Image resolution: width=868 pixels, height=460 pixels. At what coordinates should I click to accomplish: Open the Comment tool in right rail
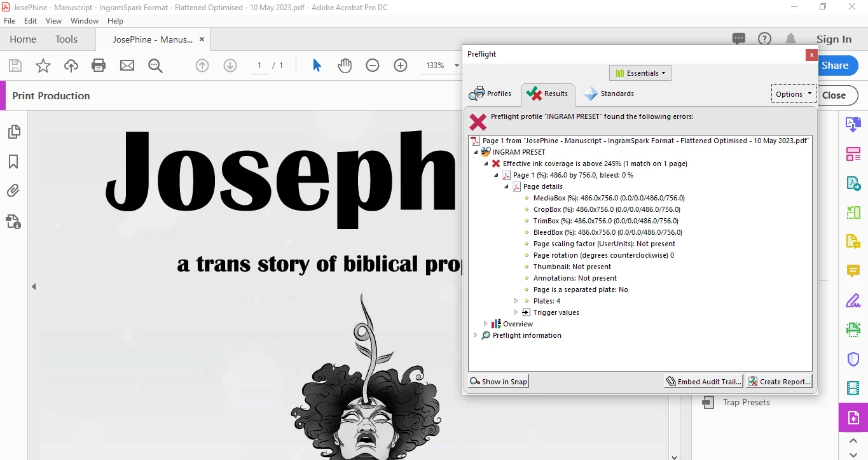point(853,271)
